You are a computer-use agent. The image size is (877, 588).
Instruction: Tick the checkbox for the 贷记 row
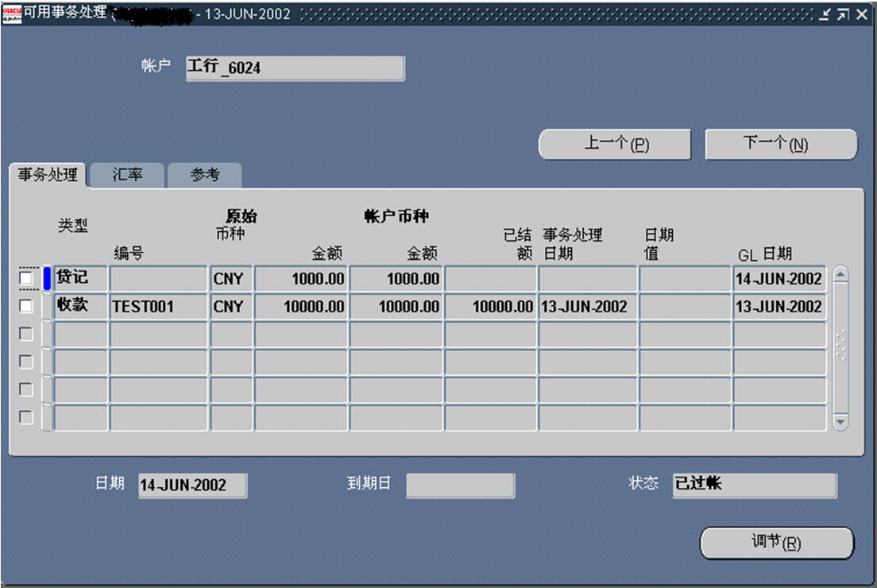click(26, 279)
